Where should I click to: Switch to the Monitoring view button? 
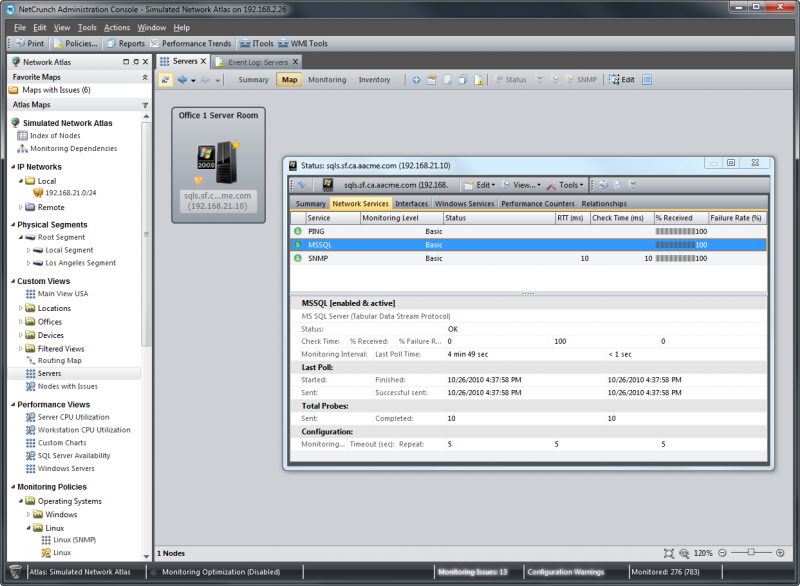coord(327,80)
